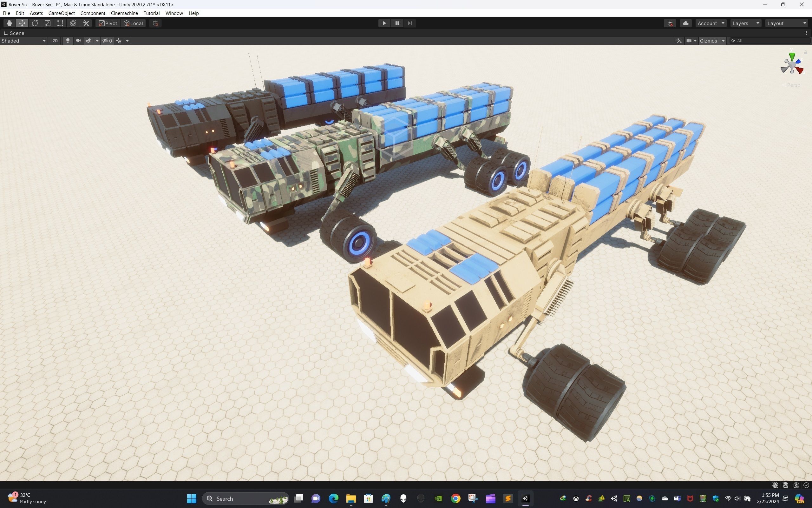Image resolution: width=812 pixels, height=508 pixels.
Task: Toggle Local/Global handle rotation
Action: pyautogui.click(x=133, y=23)
